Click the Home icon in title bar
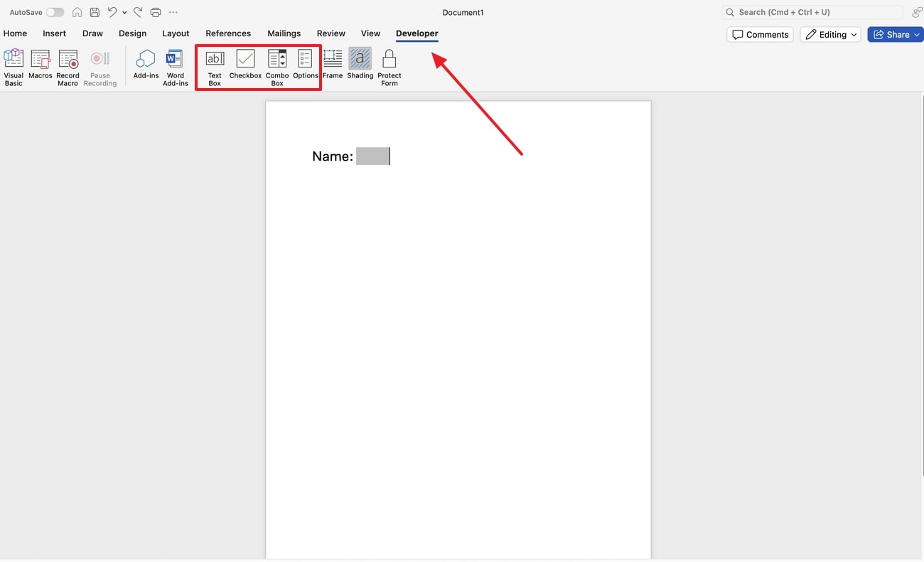 [77, 12]
